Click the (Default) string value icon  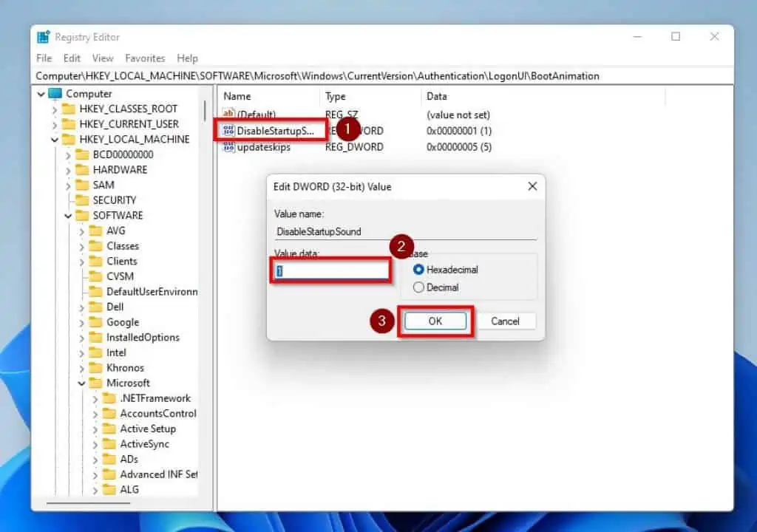(228, 115)
